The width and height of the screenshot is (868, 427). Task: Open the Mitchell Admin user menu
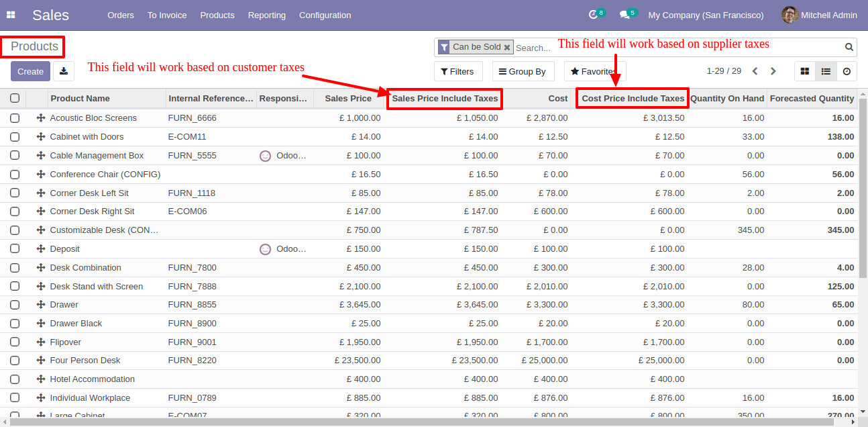pos(820,15)
